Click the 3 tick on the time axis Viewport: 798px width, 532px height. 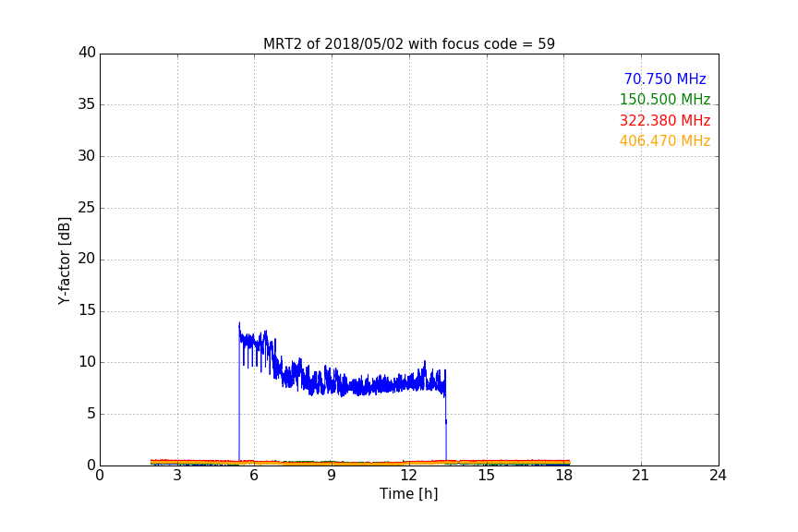click(x=177, y=476)
